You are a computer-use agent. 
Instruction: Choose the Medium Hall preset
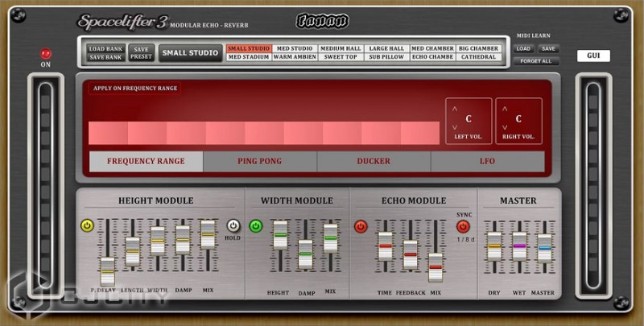tap(341, 48)
